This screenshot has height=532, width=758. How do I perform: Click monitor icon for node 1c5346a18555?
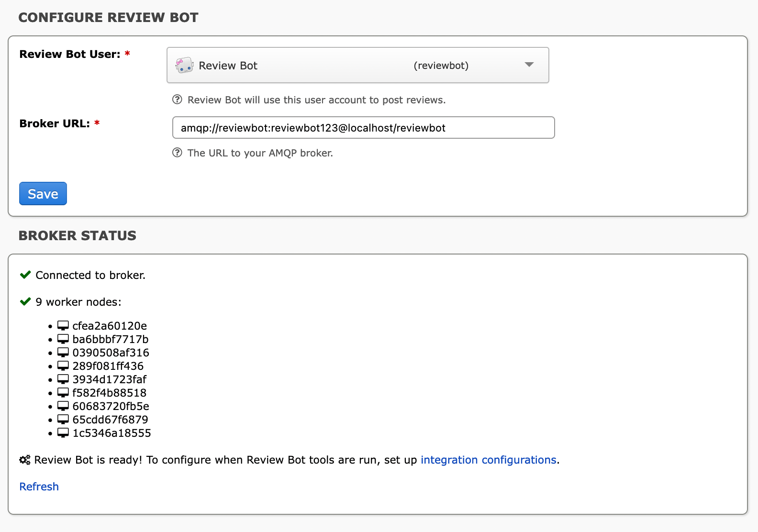(x=63, y=433)
